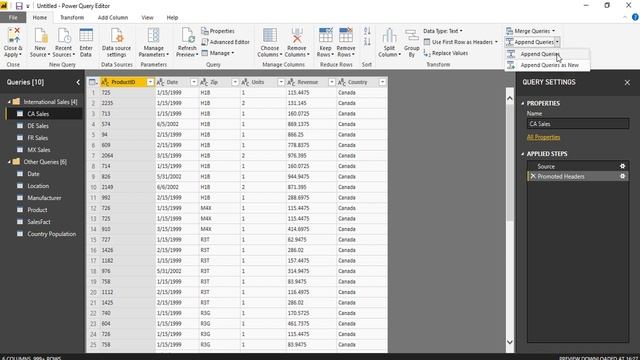Sort ascending using the A-Z icon

[x=367, y=31]
